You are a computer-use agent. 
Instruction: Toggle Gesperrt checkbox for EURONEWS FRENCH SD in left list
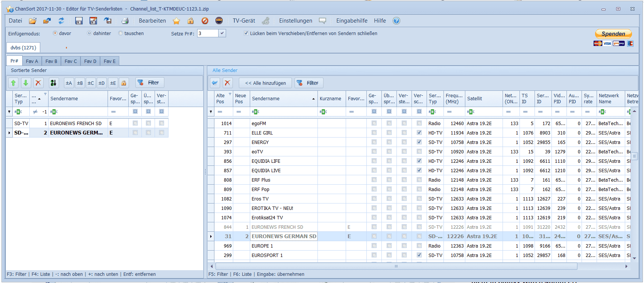click(135, 123)
